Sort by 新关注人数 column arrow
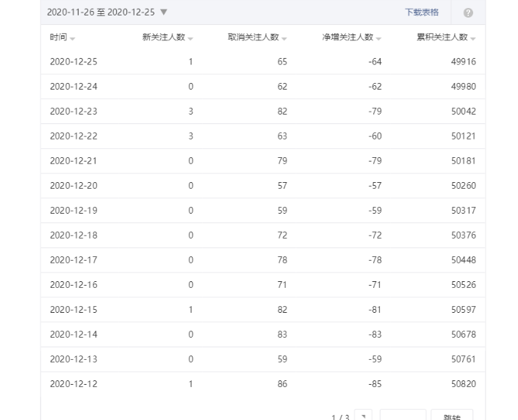 [190, 39]
